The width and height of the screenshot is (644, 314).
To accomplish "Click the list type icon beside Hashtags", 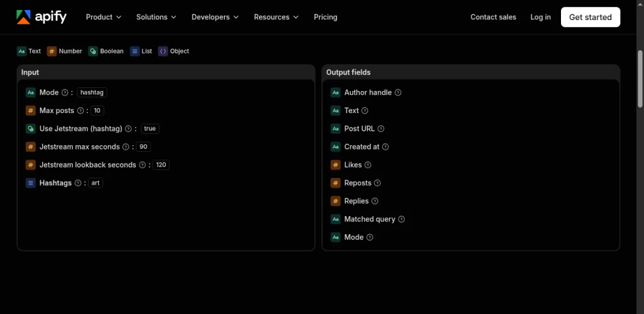I will pyautogui.click(x=31, y=183).
